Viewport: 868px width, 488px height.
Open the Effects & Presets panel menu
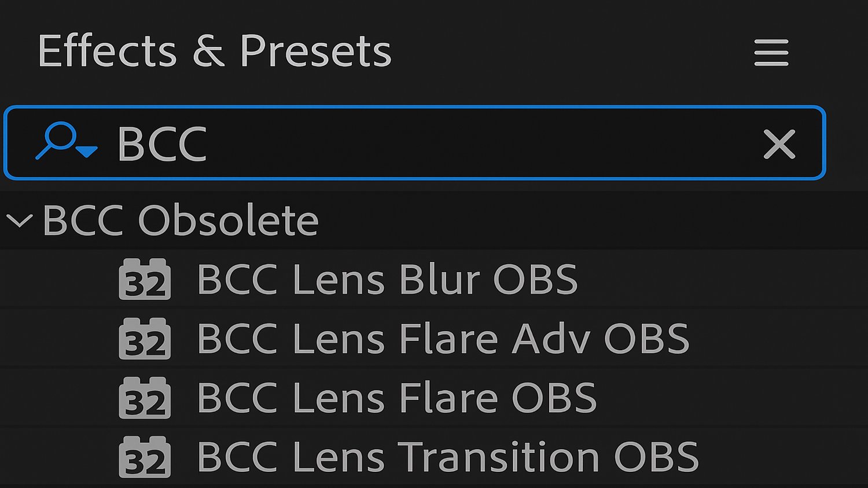coord(771,53)
